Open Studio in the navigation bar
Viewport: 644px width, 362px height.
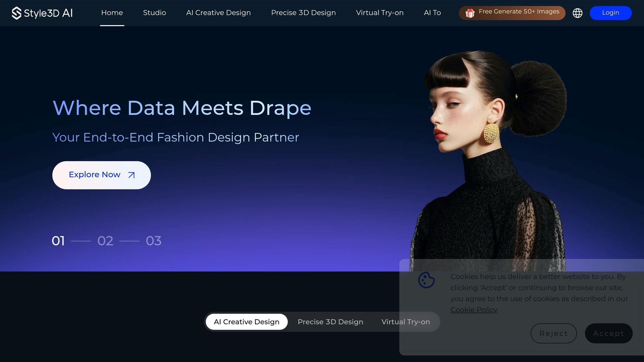click(154, 13)
